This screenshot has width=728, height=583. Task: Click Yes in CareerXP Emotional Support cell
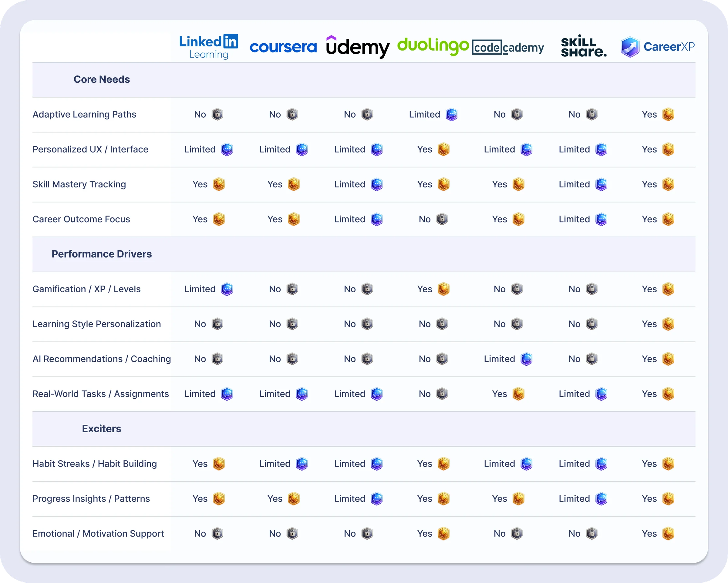click(x=649, y=533)
